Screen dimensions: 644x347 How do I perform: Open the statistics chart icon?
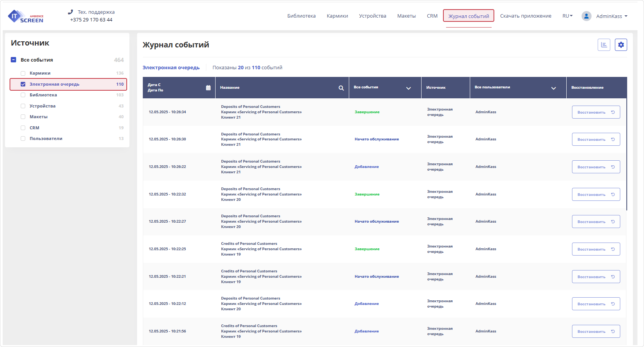604,45
